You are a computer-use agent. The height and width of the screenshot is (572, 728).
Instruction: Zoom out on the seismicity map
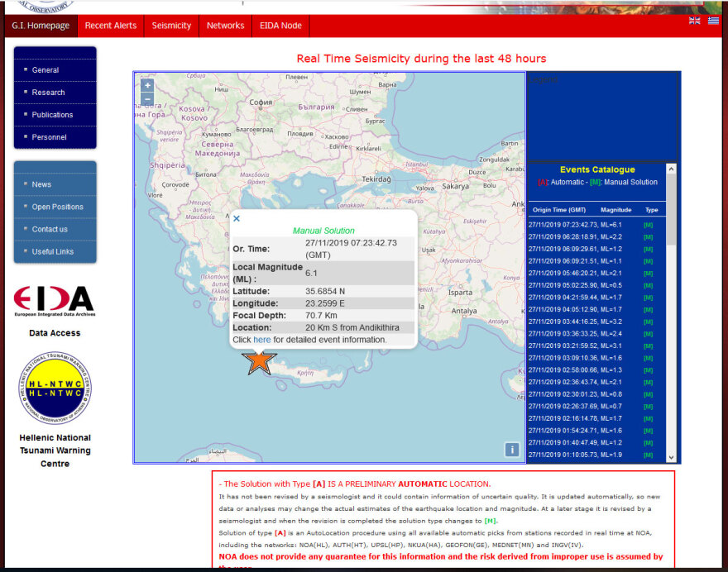pos(146,99)
